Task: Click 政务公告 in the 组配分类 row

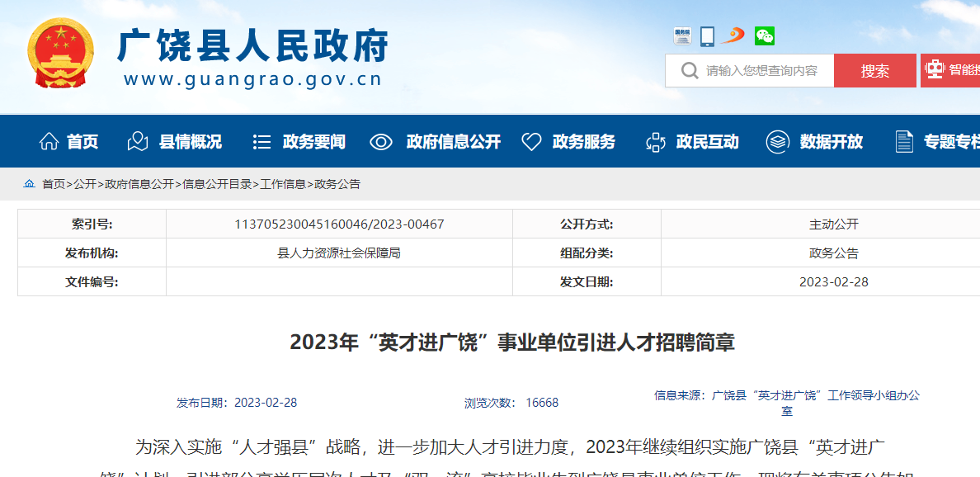Action: click(834, 253)
